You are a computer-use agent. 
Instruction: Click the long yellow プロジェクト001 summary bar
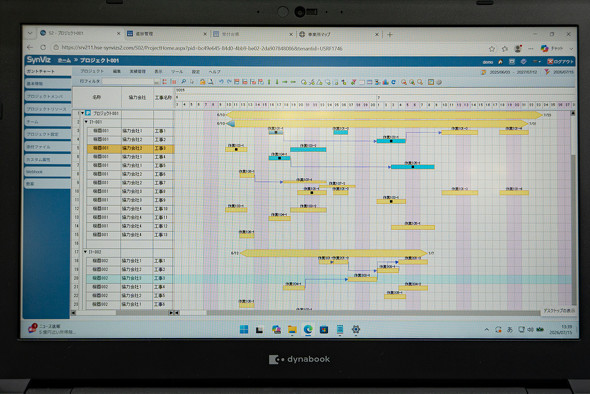[384, 115]
